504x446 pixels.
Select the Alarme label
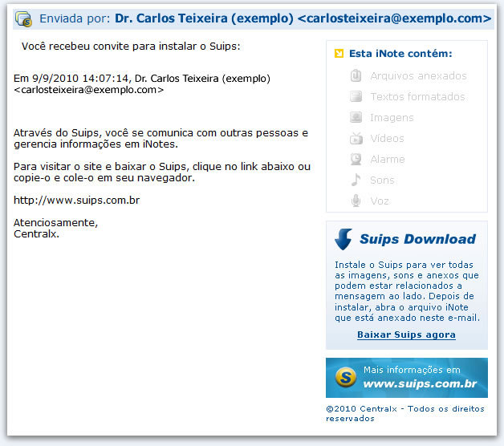(388, 159)
